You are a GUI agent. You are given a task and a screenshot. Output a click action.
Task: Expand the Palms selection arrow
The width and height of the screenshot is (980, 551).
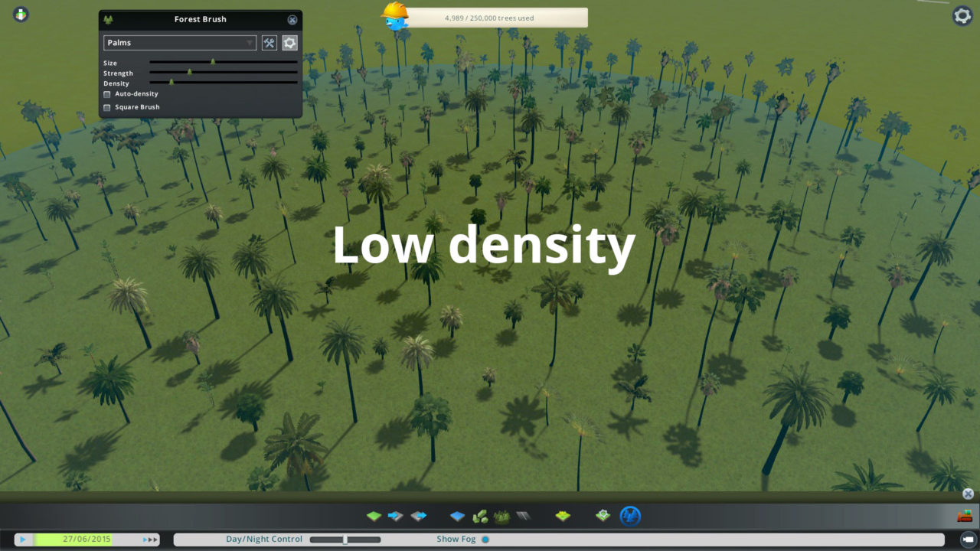pyautogui.click(x=250, y=43)
